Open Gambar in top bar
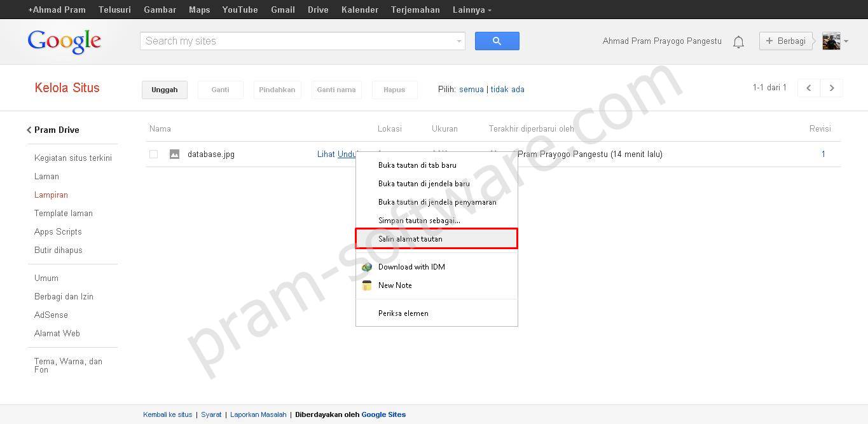The image size is (868, 424). (160, 10)
